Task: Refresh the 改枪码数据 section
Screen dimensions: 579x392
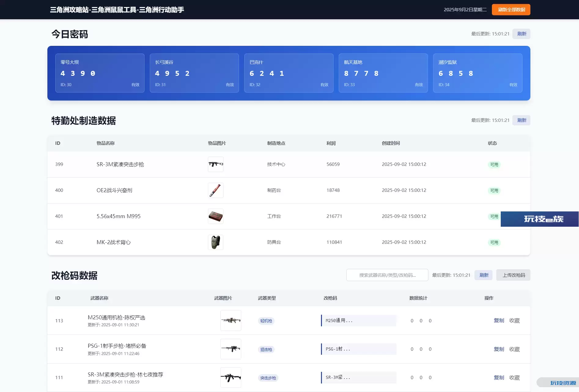Action: [484, 275]
